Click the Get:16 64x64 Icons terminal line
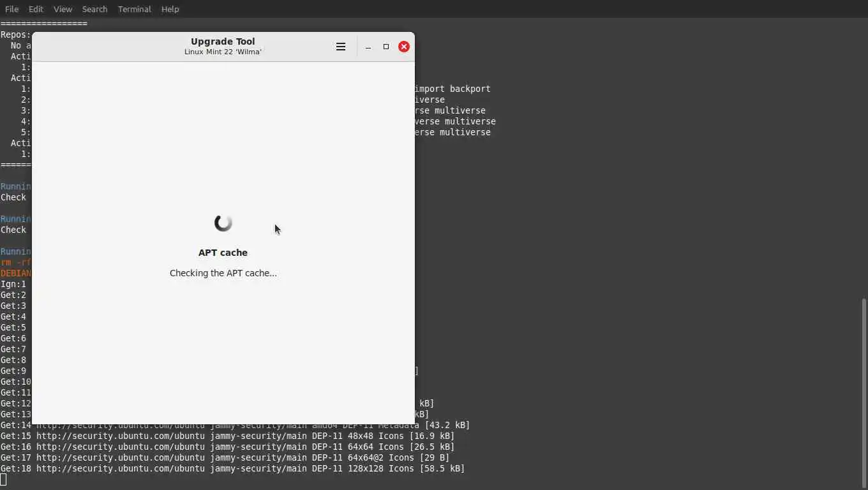The image size is (868, 490). [x=227, y=447]
